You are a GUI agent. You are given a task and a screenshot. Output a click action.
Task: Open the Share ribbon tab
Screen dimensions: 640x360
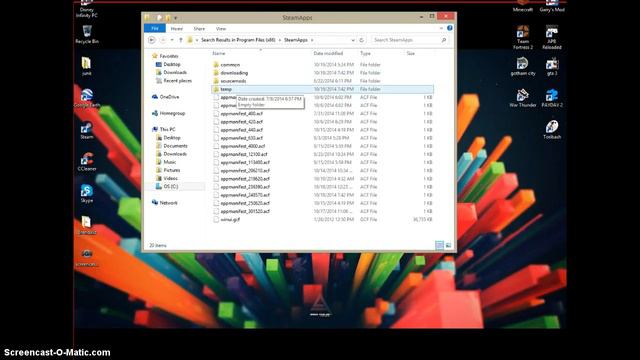(199, 29)
